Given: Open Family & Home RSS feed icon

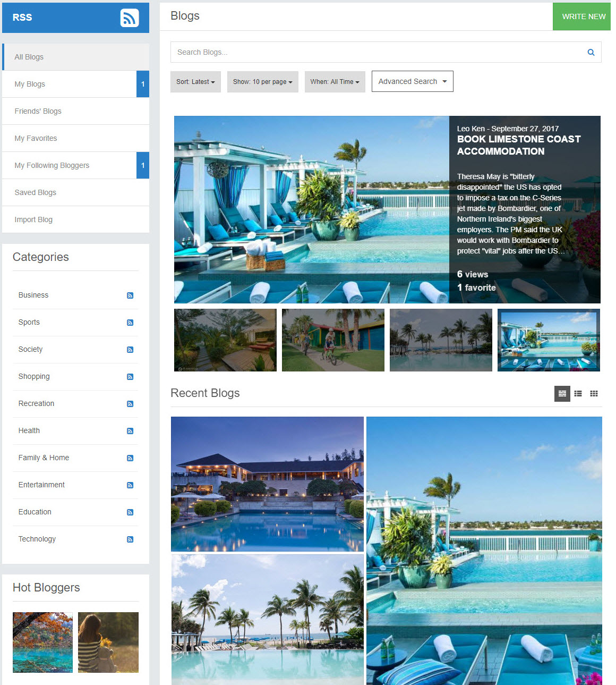Looking at the screenshot, I should (x=130, y=458).
